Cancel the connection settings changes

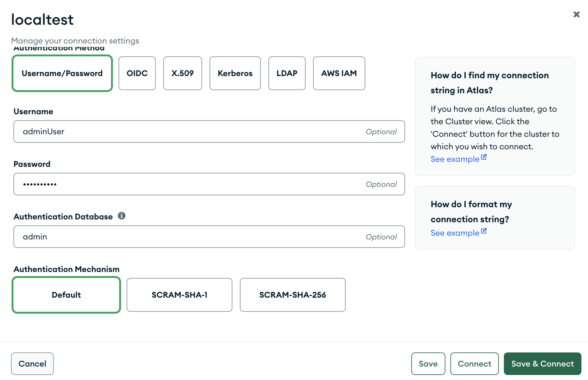32,363
